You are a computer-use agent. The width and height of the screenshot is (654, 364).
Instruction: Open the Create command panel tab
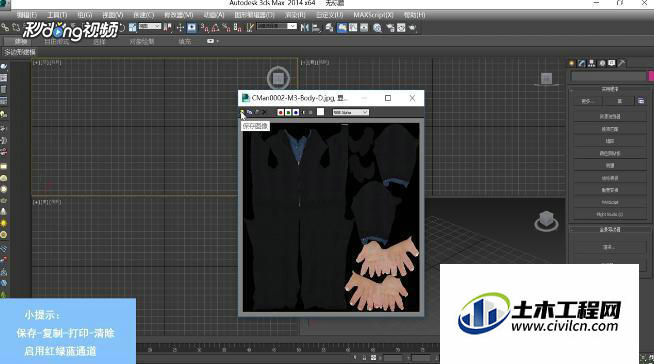tap(572, 63)
